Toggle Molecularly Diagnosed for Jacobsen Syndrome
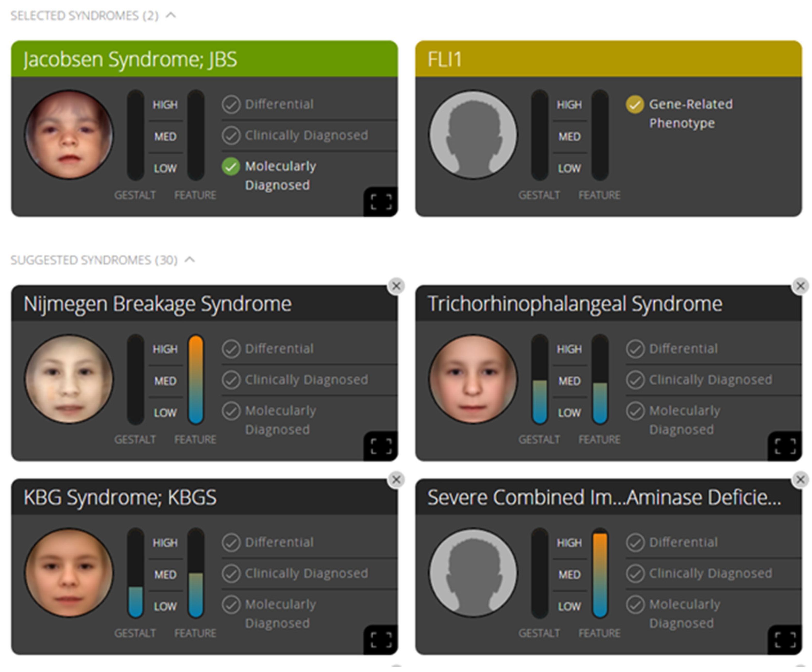The image size is (812, 672). pyautogui.click(x=231, y=167)
